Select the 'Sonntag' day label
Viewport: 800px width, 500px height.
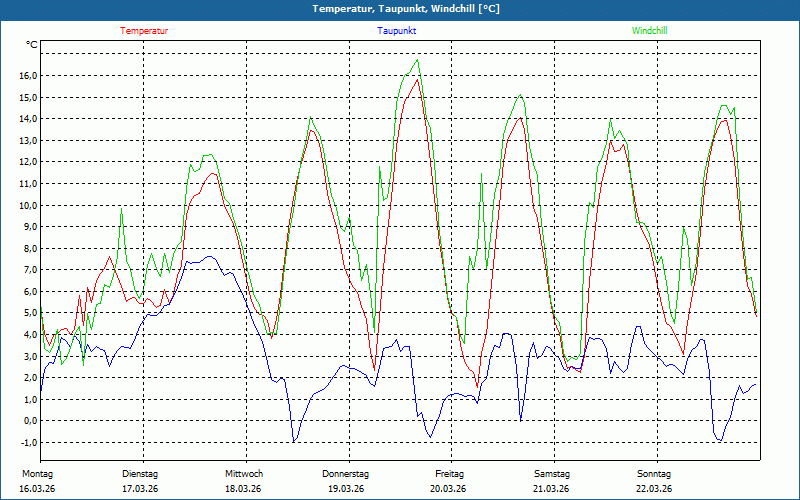click(x=654, y=473)
